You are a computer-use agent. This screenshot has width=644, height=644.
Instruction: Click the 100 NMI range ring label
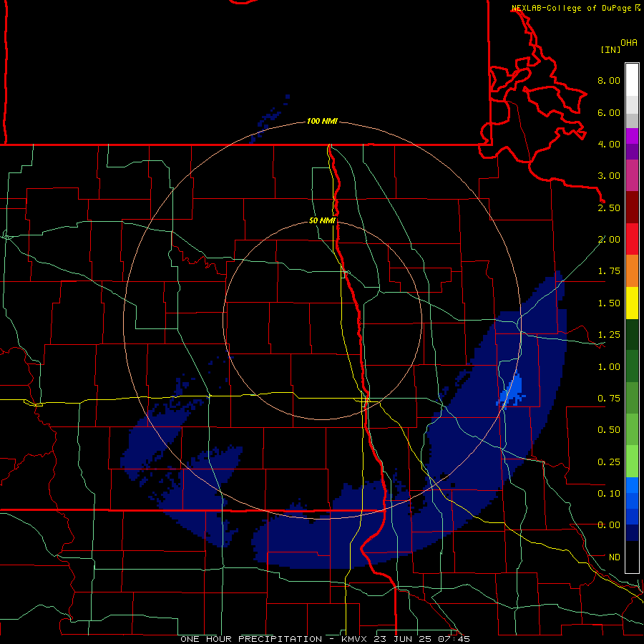coord(322,121)
